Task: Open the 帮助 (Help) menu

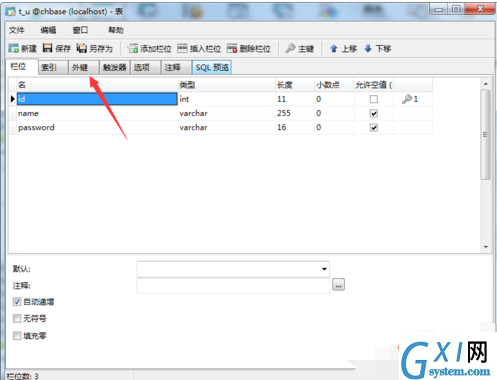Action: (x=116, y=30)
